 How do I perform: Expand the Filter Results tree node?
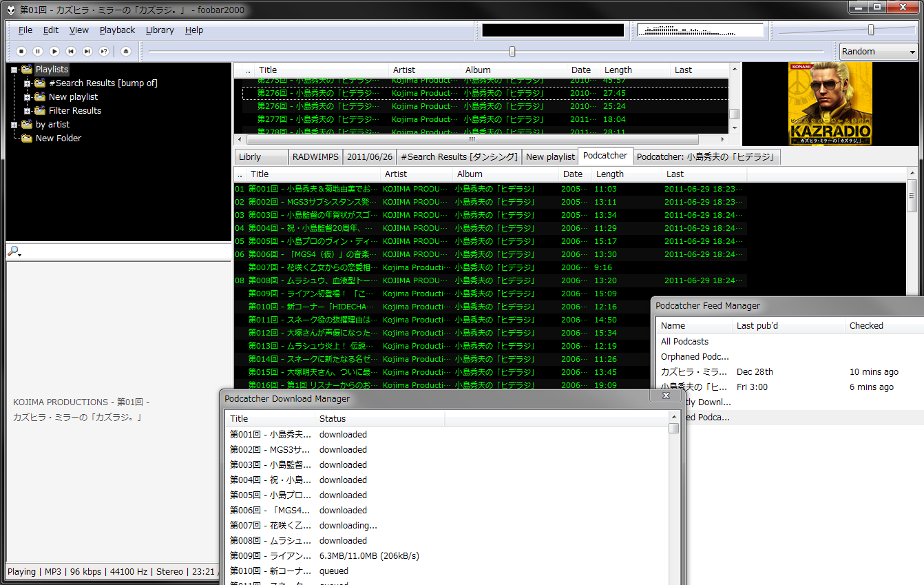(27, 111)
